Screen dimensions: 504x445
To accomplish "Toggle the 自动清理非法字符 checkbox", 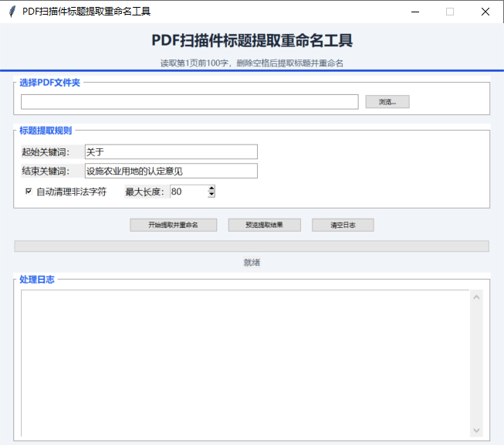I will tap(29, 191).
